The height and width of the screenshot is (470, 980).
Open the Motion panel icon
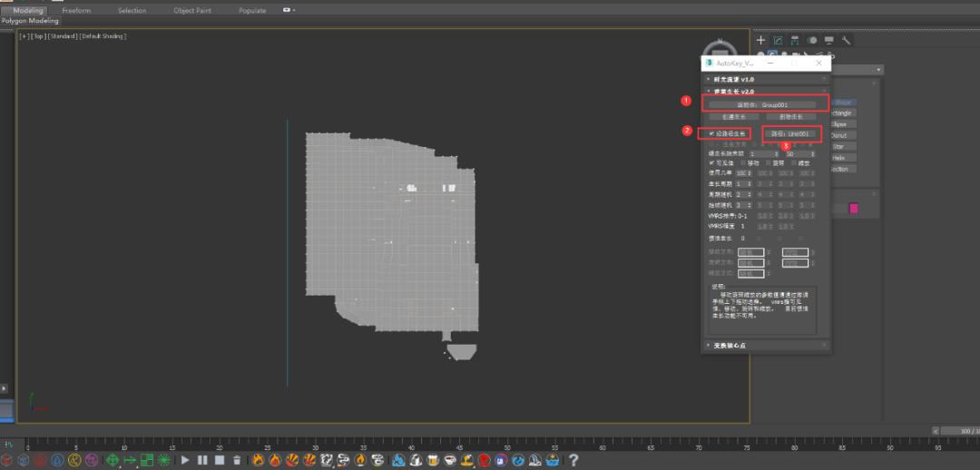(812, 40)
